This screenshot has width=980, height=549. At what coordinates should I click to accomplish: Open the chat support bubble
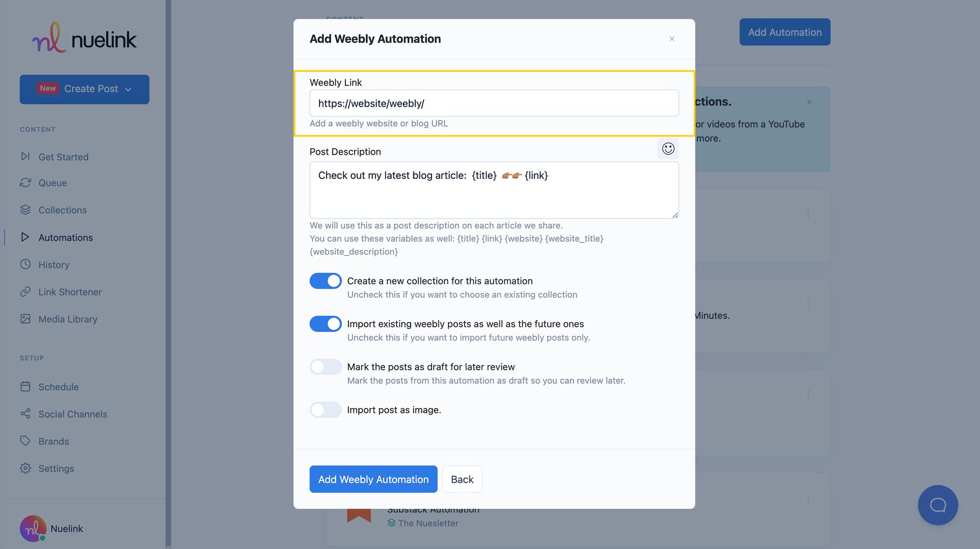tap(937, 505)
